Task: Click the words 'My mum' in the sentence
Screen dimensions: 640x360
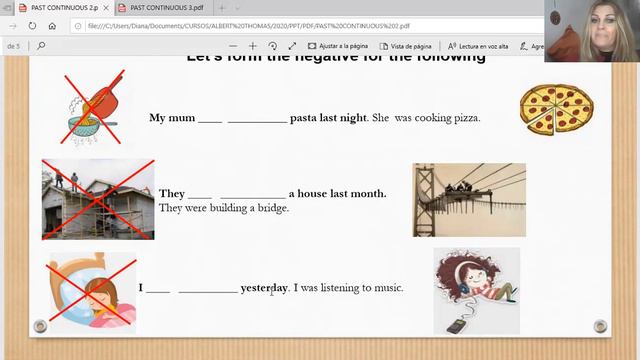Action: 172,118
